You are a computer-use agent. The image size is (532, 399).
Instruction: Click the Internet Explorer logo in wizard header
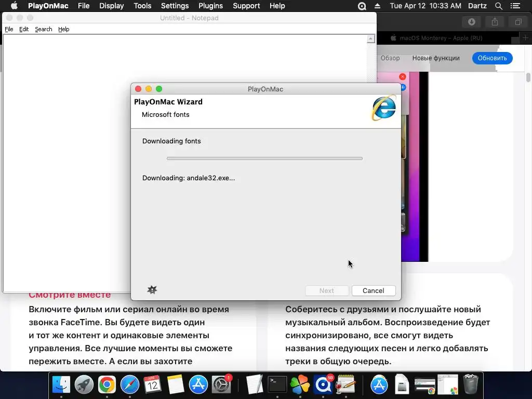[x=384, y=108]
